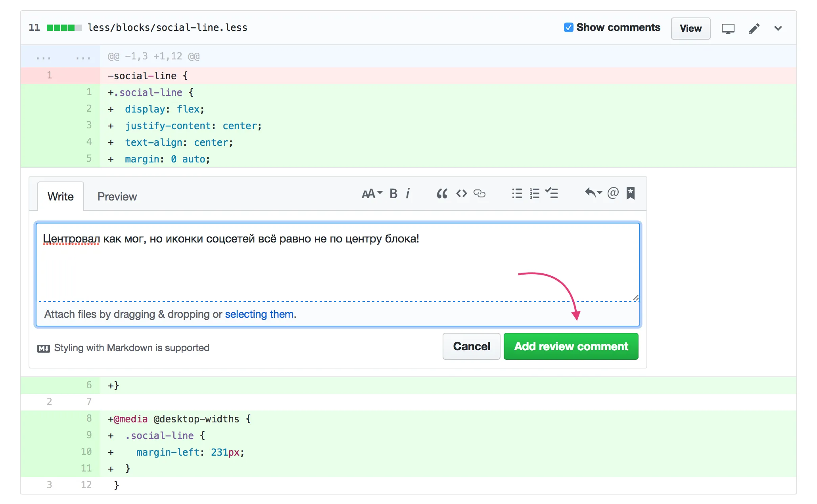Insert a quote with toolbar icon

[442, 193]
